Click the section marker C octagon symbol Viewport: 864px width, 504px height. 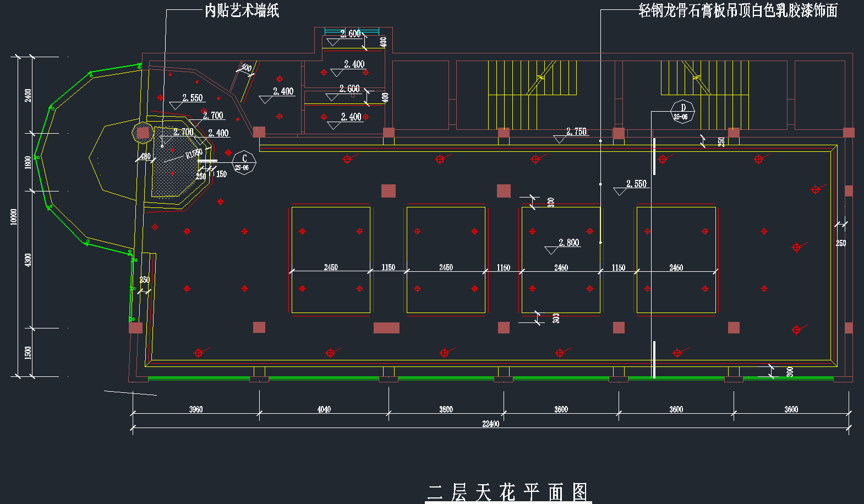[244, 162]
